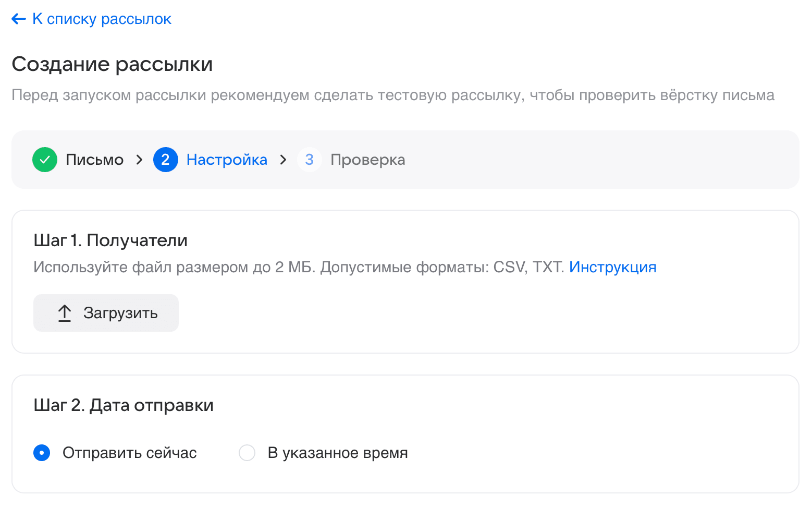Switch to the 'Проверка' step label
The width and height of the screenshot is (812, 507).
[x=367, y=160]
